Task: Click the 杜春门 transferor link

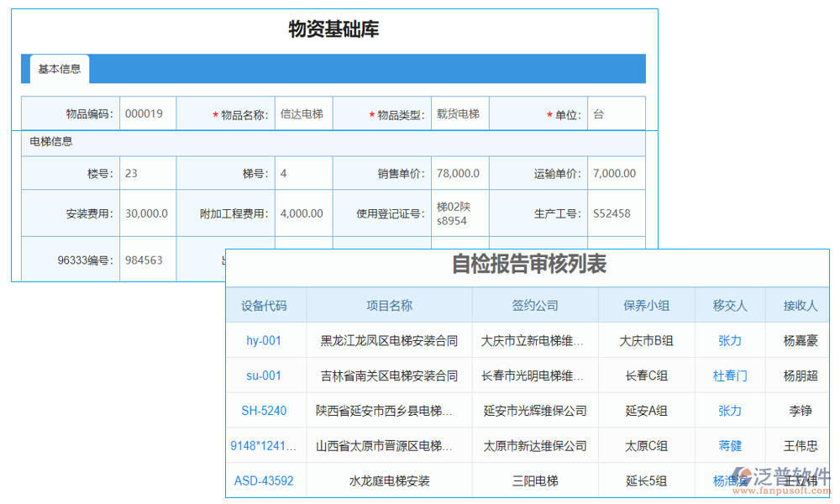Action: click(x=729, y=375)
